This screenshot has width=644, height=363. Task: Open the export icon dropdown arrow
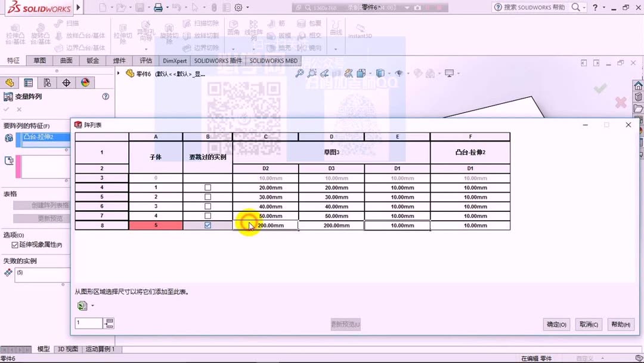click(x=92, y=306)
